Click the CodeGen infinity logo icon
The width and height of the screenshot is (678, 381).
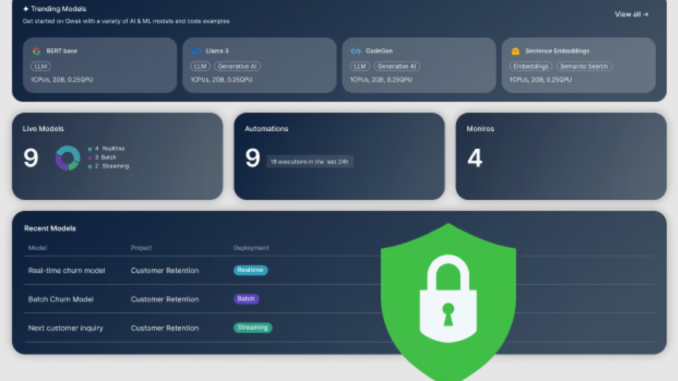point(356,51)
